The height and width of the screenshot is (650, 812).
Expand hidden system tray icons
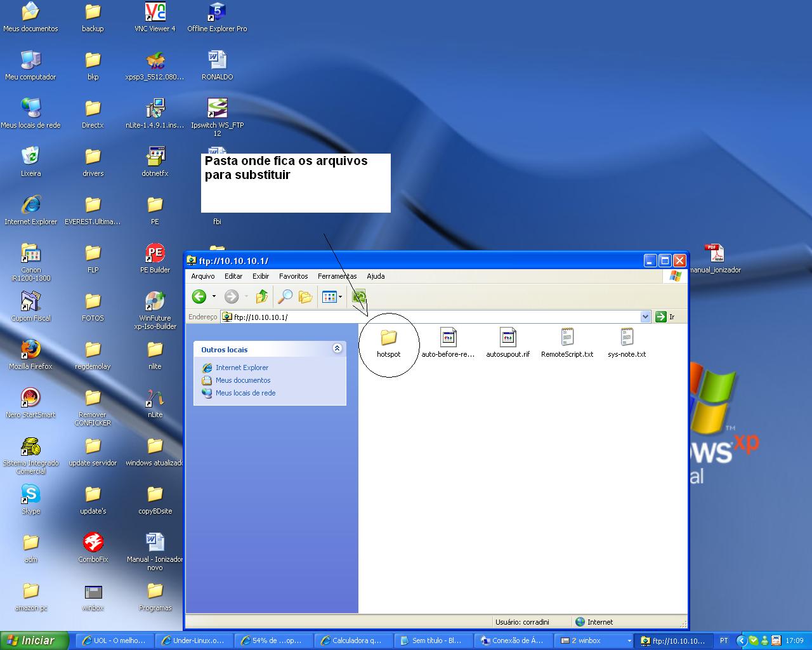click(740, 640)
